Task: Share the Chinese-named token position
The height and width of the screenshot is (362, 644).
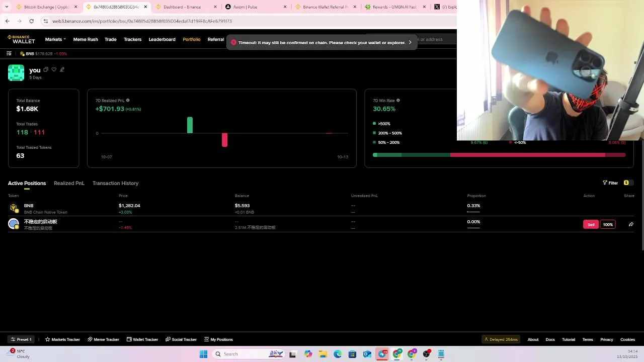Action: click(x=631, y=224)
